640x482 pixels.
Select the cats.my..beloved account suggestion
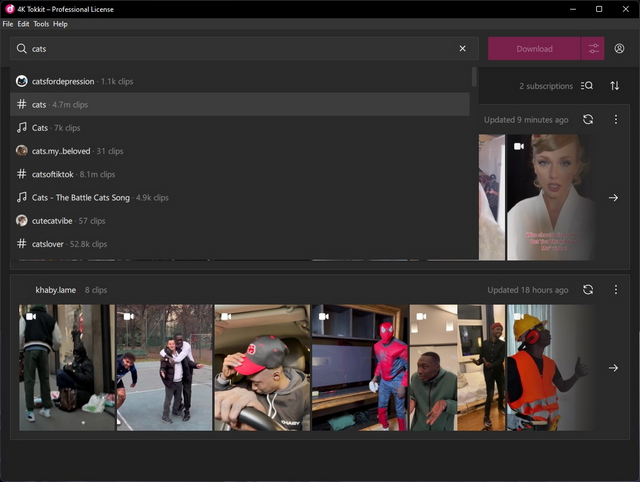coord(240,151)
